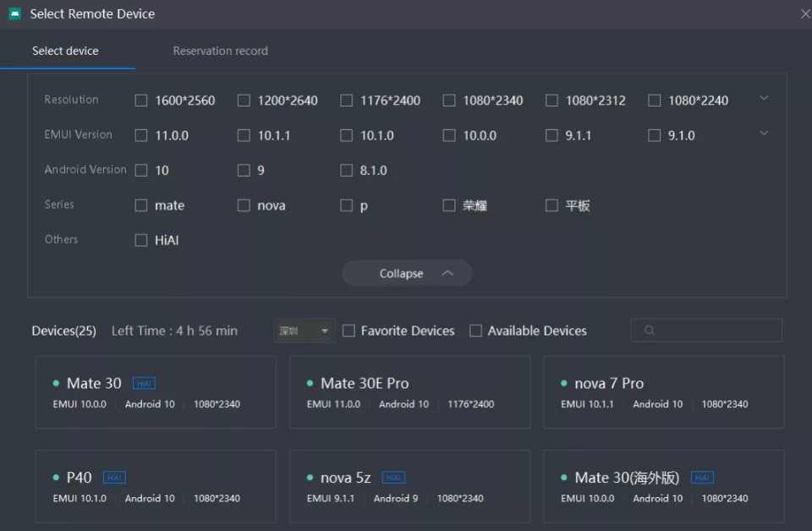
Task: Open the 深圳 region dropdown
Action: coord(303,331)
